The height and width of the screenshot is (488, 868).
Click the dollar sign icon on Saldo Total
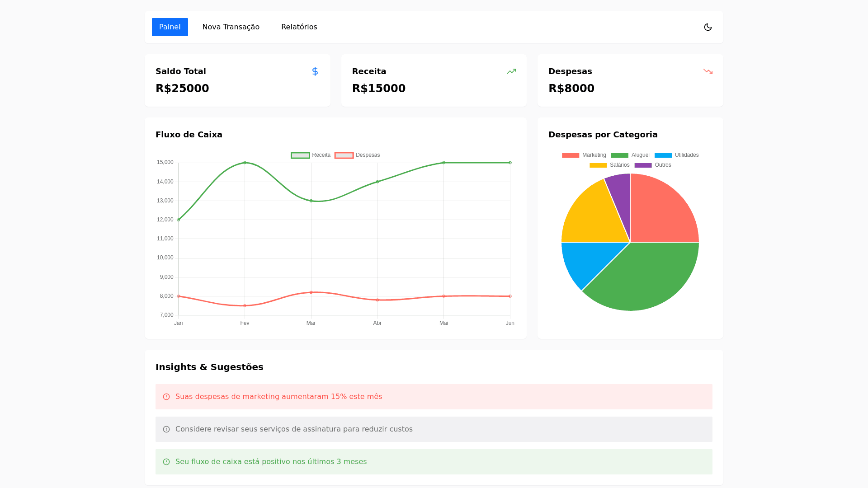pos(315,71)
